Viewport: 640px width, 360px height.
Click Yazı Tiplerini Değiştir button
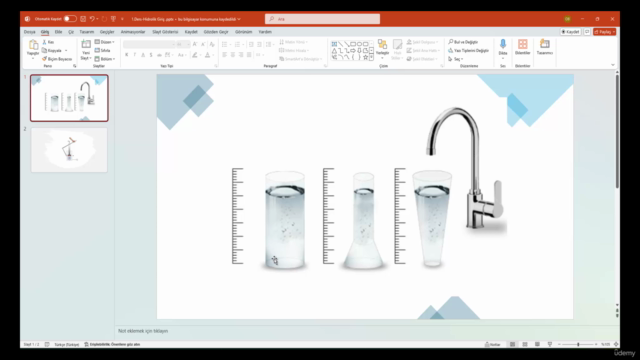[x=469, y=51]
